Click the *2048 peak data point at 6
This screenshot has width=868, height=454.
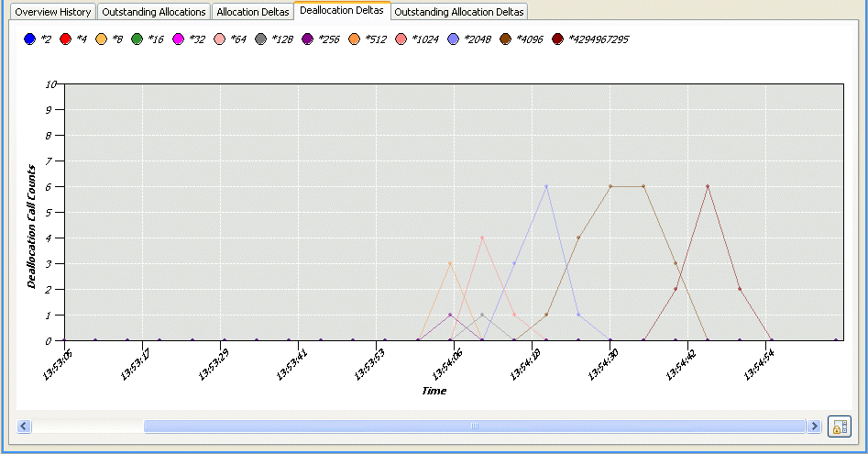(546, 186)
